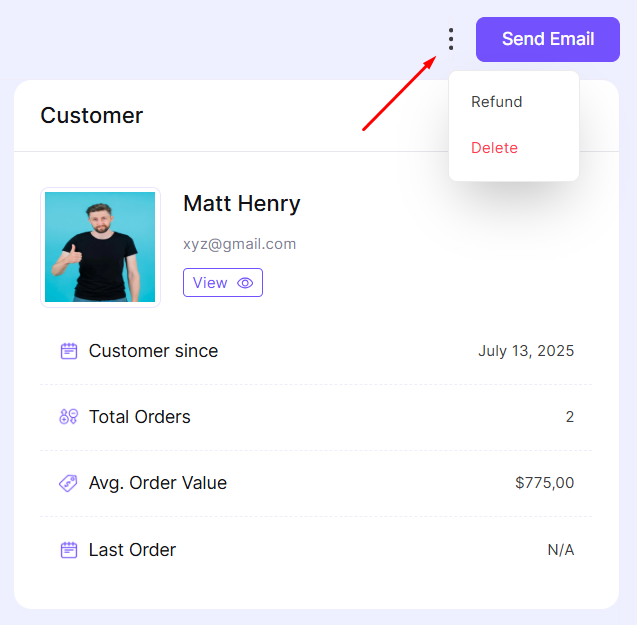Click the calendar icon beside Customer since
The height and width of the screenshot is (625, 637).
[x=69, y=351]
